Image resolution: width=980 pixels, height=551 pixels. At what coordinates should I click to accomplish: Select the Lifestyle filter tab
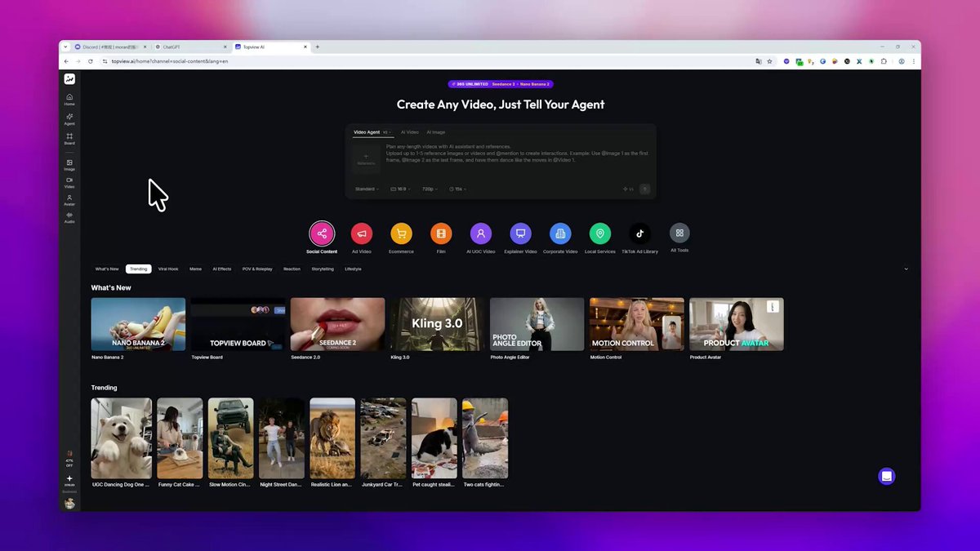coord(353,269)
